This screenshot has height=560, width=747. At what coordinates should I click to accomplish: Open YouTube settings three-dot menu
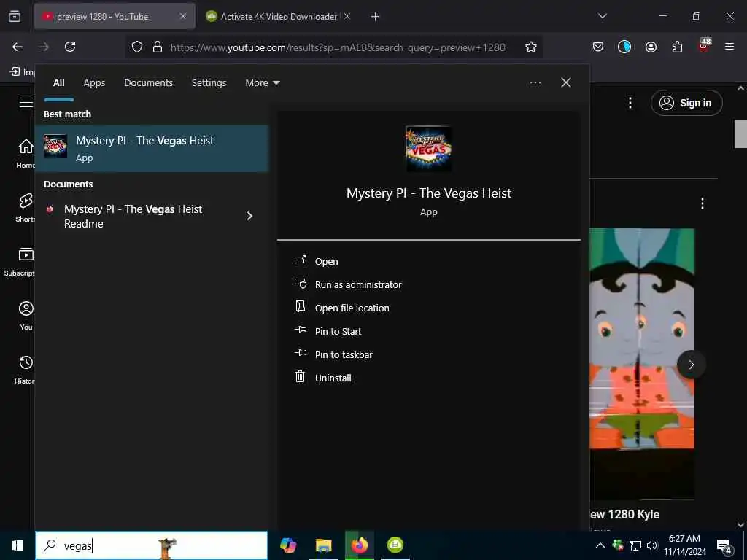pyautogui.click(x=630, y=103)
